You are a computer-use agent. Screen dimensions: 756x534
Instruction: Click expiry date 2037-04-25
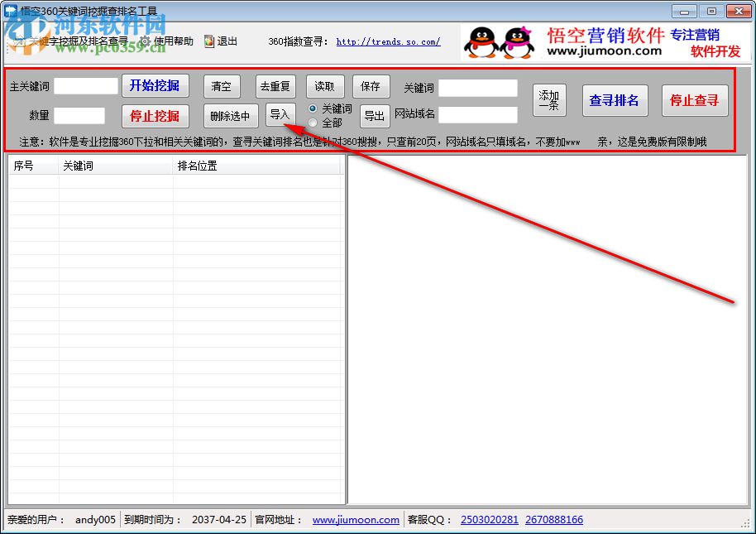click(219, 520)
